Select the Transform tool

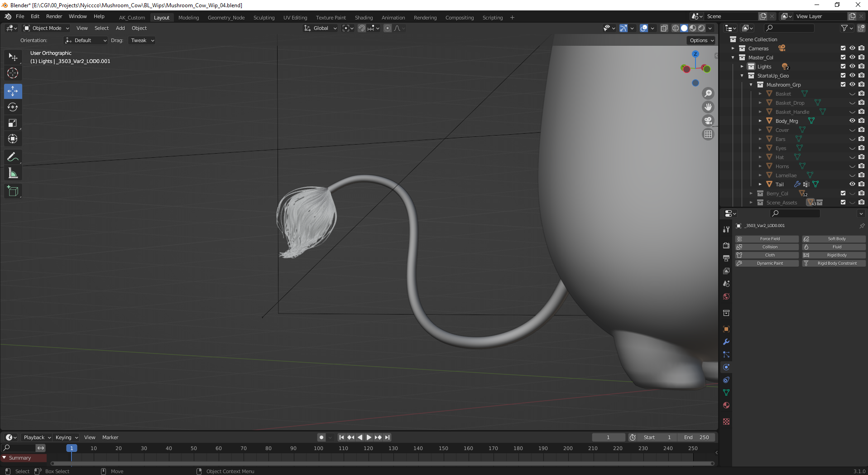tap(13, 139)
